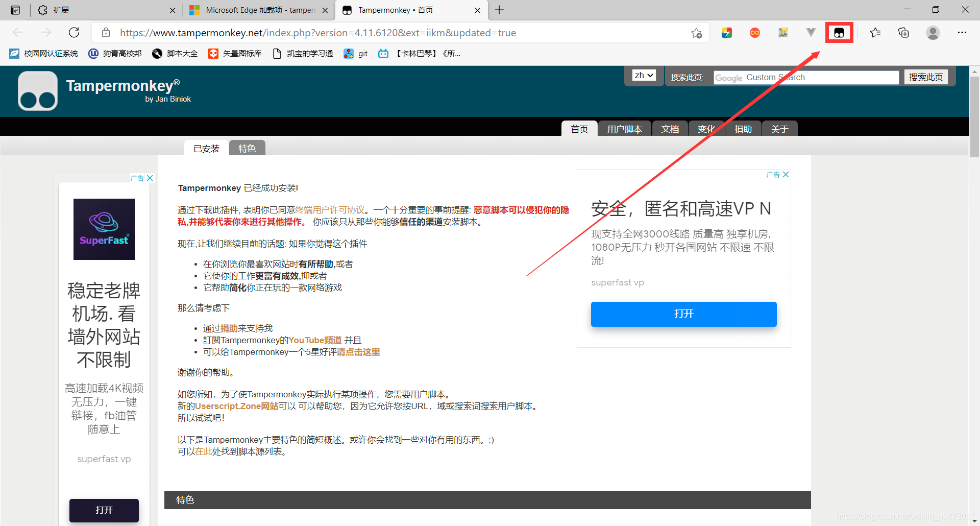Click the scrollbar down arrow
The height and width of the screenshot is (526, 980).
(974, 521)
